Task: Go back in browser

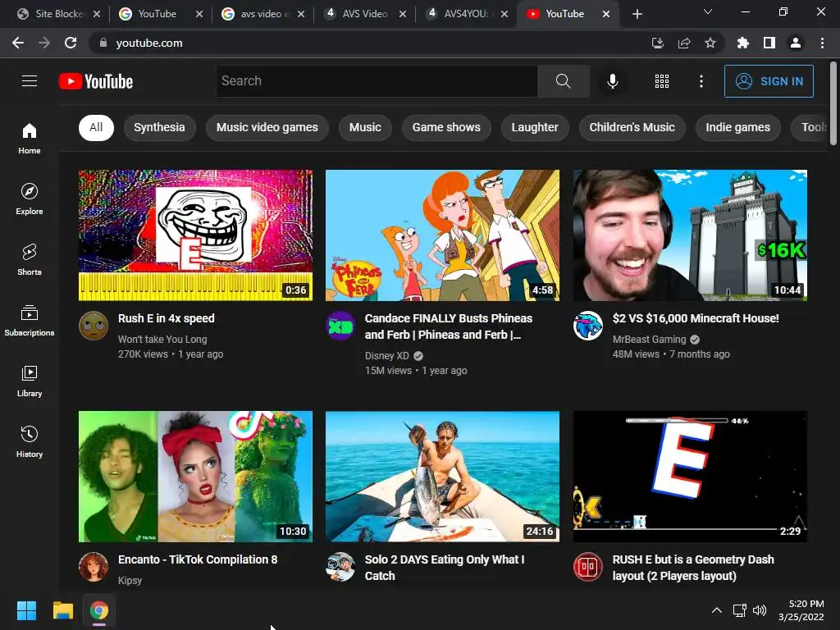Action: (x=18, y=43)
